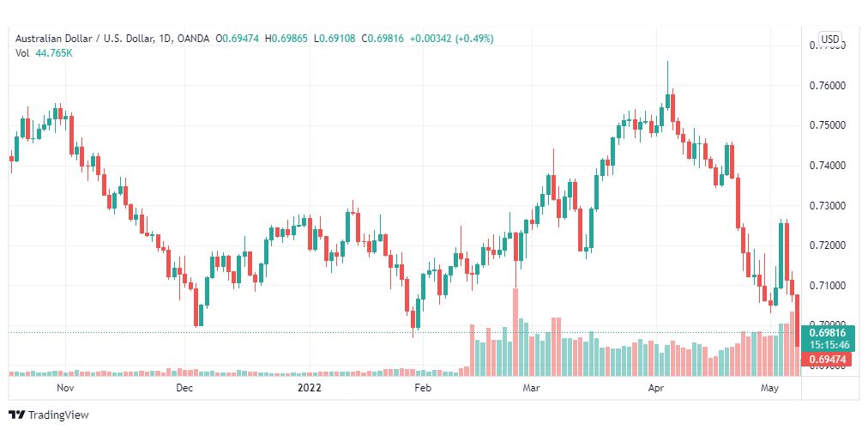Select the May time axis label
The width and height of the screenshot is (868, 430).
pyautogui.click(x=770, y=389)
